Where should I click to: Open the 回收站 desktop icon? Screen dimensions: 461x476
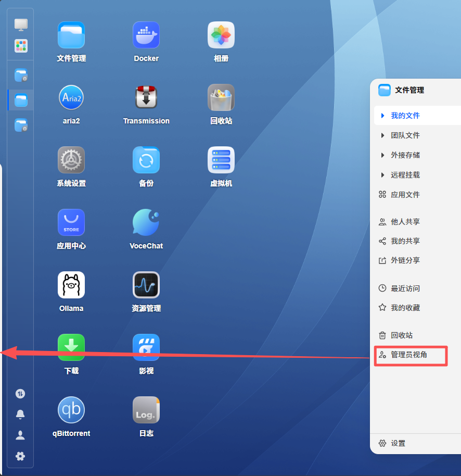(221, 97)
